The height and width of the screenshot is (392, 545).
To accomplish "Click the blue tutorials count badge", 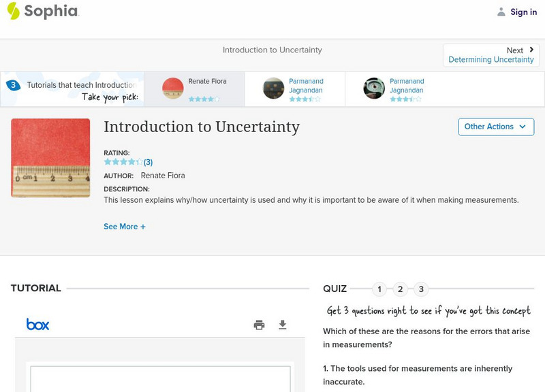I will coord(14,84).
